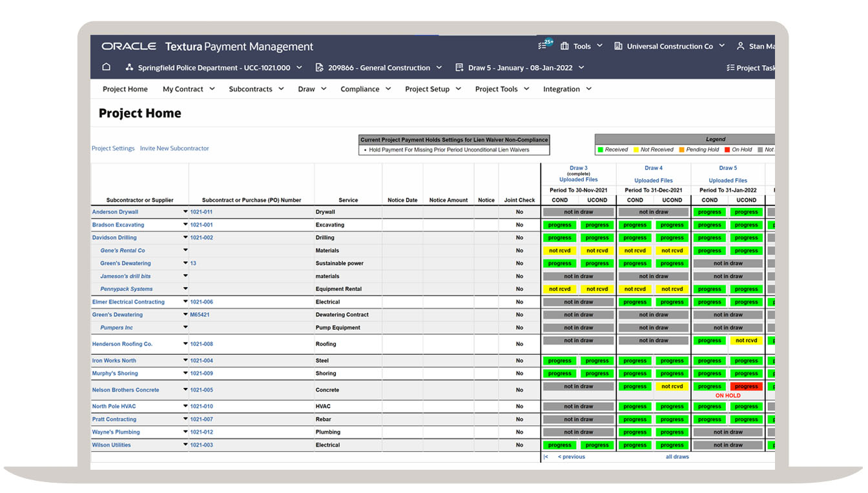Select the document icon beside 209866 - General Construction
This screenshot has width=868, height=493.
pos(318,67)
